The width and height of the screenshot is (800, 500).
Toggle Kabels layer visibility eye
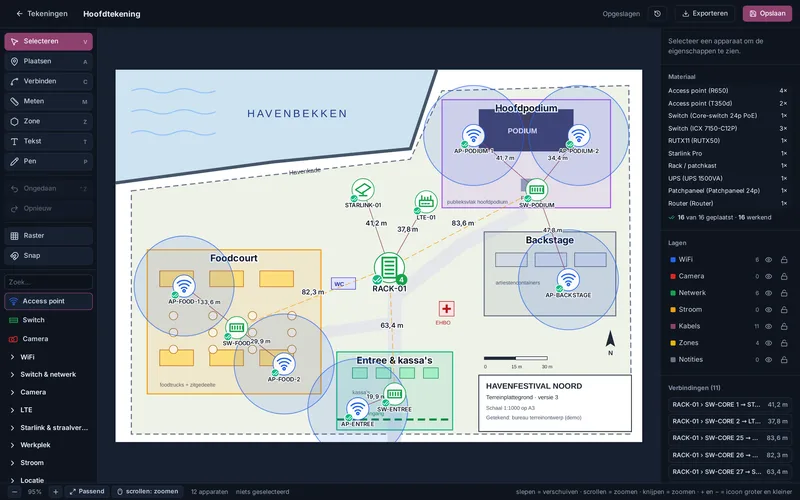pos(768,327)
